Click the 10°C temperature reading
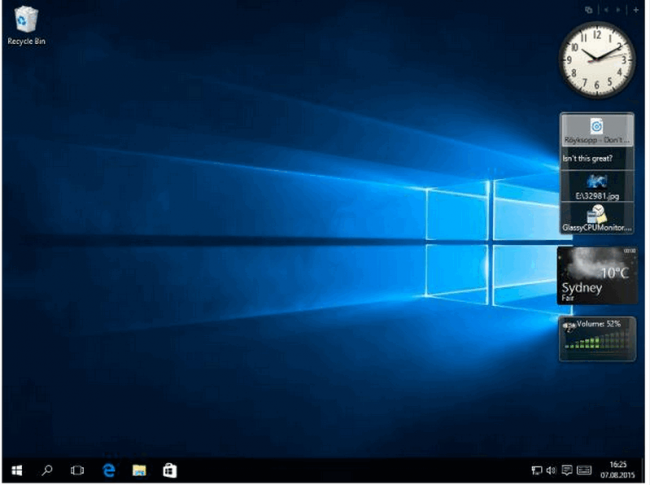Viewport: 650px width, 485px height. (614, 273)
